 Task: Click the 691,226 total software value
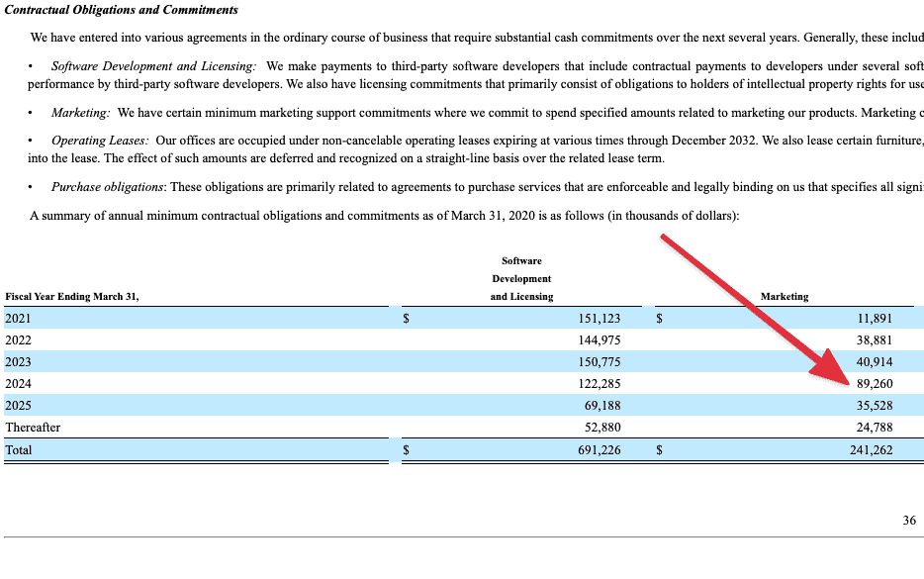click(x=600, y=449)
